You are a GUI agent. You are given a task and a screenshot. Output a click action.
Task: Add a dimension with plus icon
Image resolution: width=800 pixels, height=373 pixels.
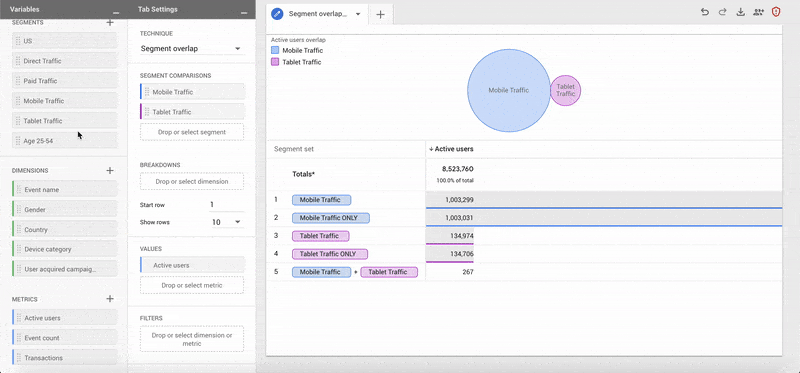pyautogui.click(x=110, y=170)
